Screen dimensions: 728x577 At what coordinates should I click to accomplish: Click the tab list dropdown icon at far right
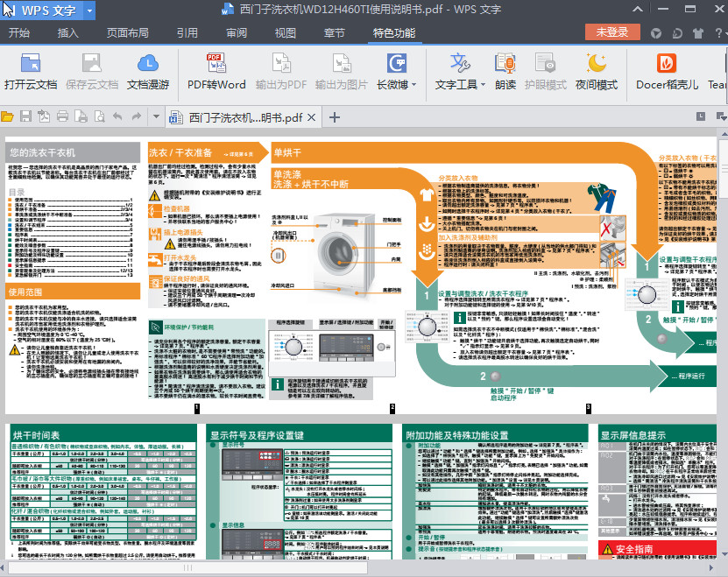722,116
